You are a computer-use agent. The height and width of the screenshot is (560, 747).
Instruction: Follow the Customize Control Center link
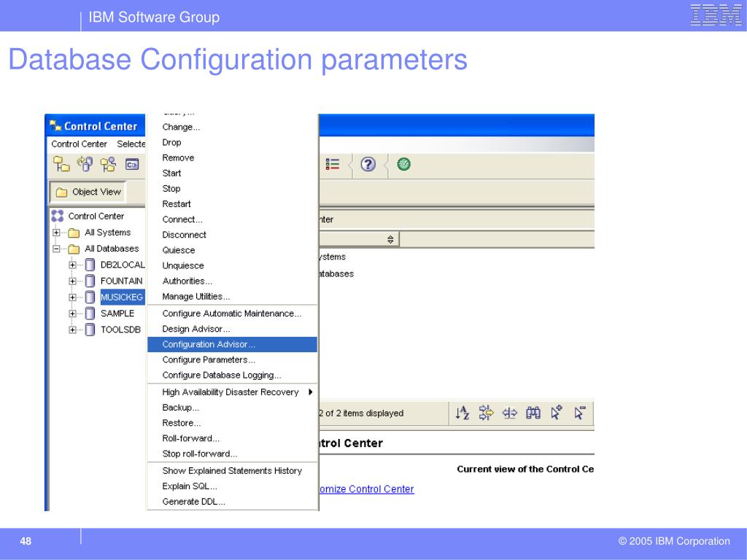(366, 489)
